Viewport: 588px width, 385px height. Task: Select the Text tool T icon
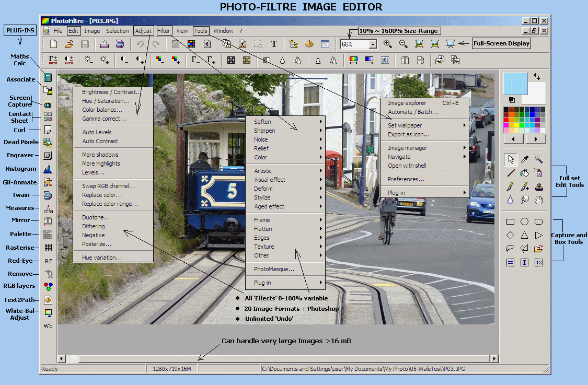tap(274, 44)
